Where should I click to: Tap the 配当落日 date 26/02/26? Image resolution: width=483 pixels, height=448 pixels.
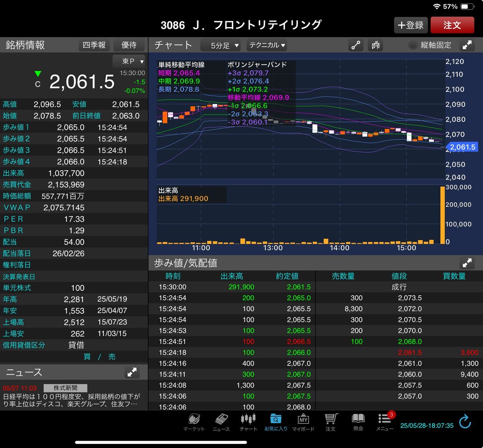click(69, 253)
